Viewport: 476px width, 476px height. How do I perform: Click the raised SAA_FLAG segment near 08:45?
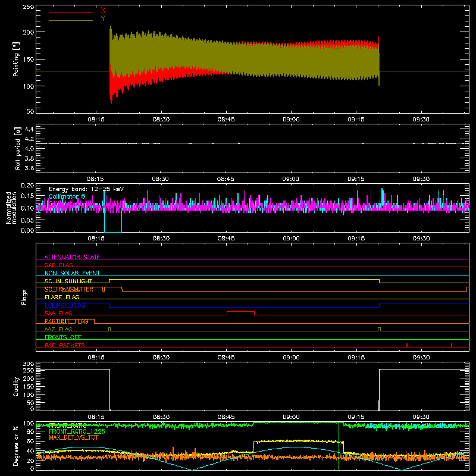[x=241, y=312]
